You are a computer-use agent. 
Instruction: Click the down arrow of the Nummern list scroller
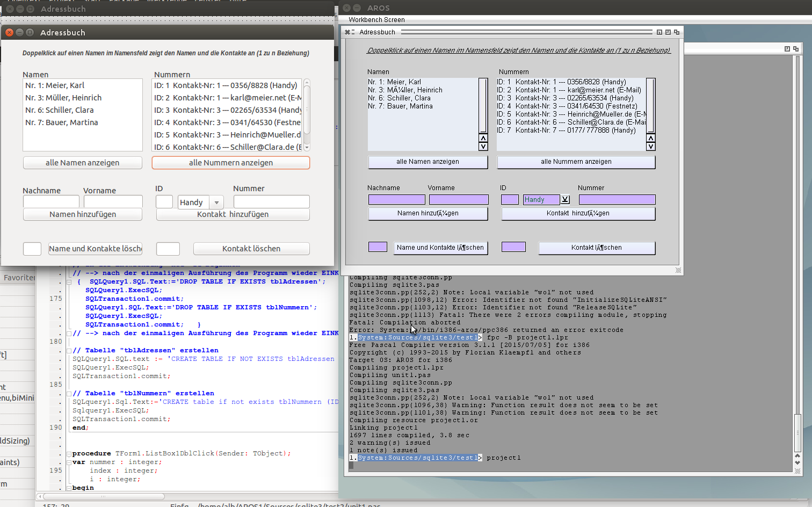[x=650, y=146]
